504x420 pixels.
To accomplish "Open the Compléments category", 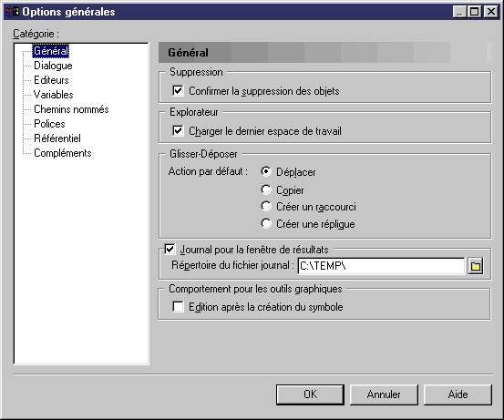I will point(63,153).
